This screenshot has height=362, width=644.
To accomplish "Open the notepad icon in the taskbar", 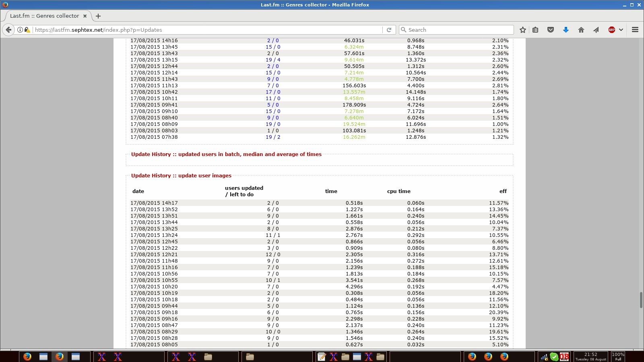I will pos(321,356).
